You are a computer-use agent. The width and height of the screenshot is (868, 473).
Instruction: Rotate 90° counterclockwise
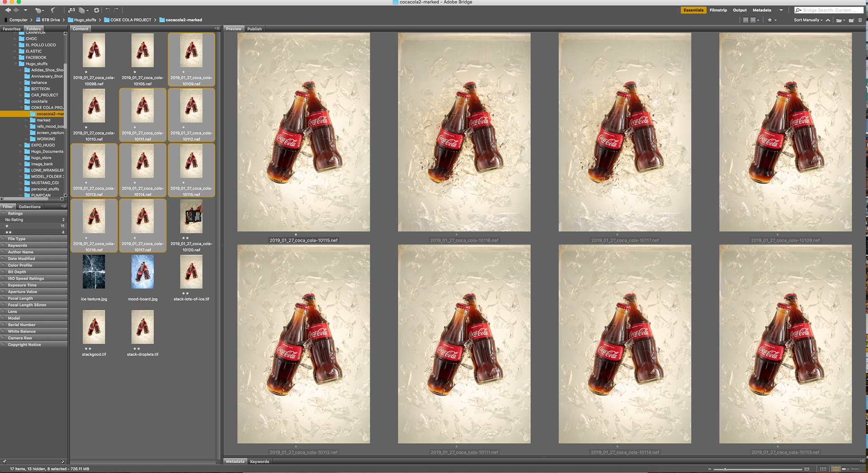(x=108, y=10)
